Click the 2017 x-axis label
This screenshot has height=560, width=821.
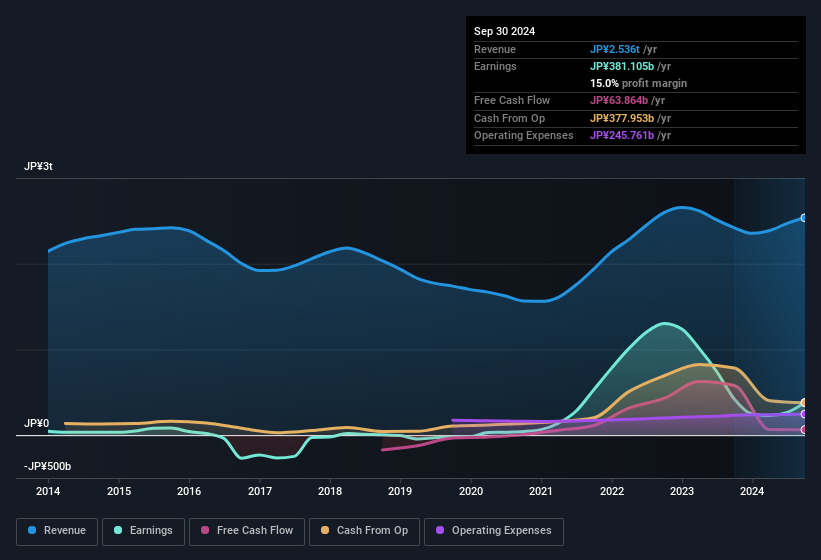[260, 491]
